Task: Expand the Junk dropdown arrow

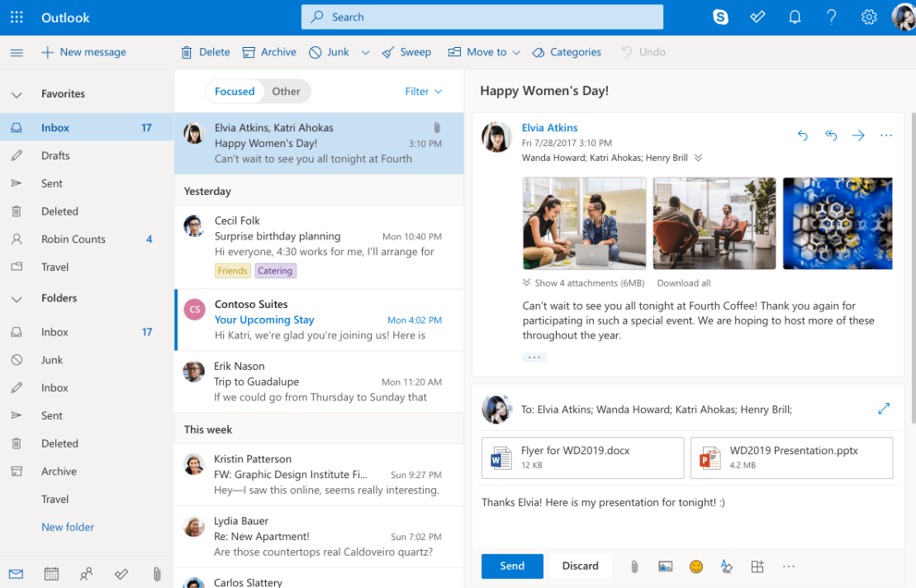Action: tap(365, 53)
